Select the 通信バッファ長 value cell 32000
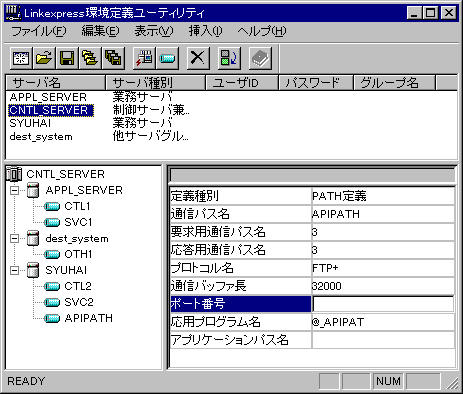The width and height of the screenshot is (463, 394). click(x=383, y=286)
